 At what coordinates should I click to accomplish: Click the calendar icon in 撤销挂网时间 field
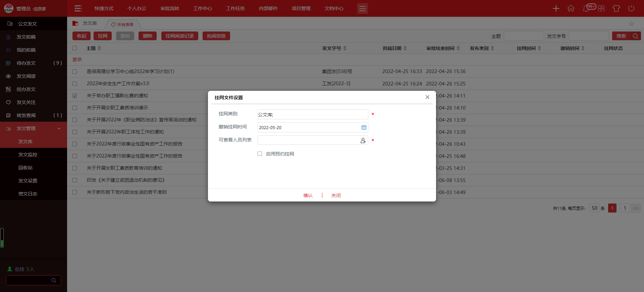(364, 127)
